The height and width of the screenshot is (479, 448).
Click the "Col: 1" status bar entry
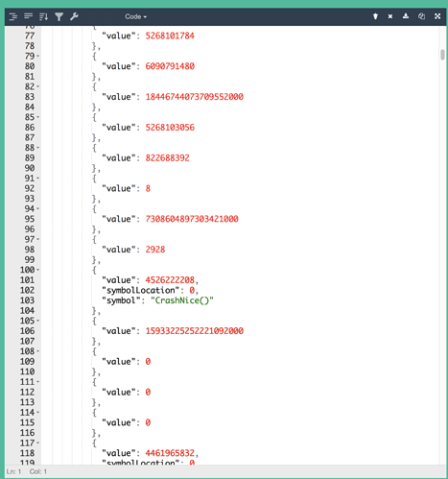[x=38, y=471]
